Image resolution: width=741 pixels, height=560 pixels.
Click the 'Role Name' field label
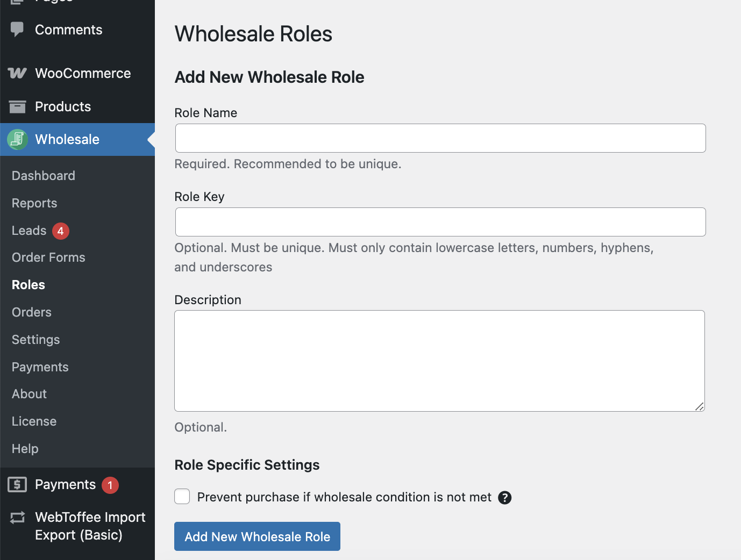coord(206,113)
